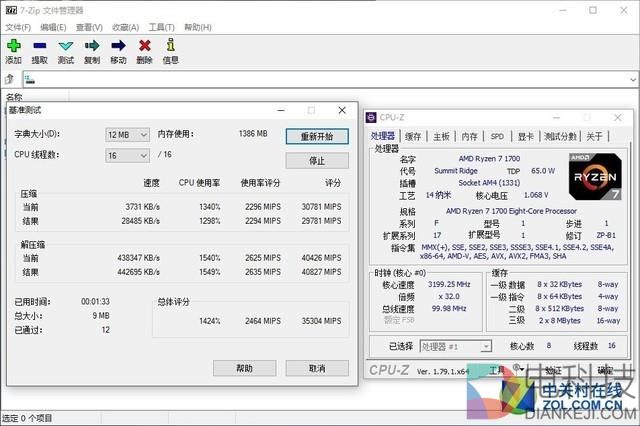Click the 取消 cancel button
The height and width of the screenshot is (426, 640).
pyautogui.click(x=317, y=368)
